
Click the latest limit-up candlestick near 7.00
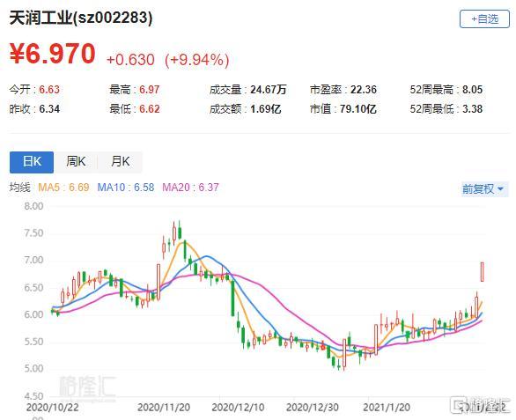coord(483,271)
